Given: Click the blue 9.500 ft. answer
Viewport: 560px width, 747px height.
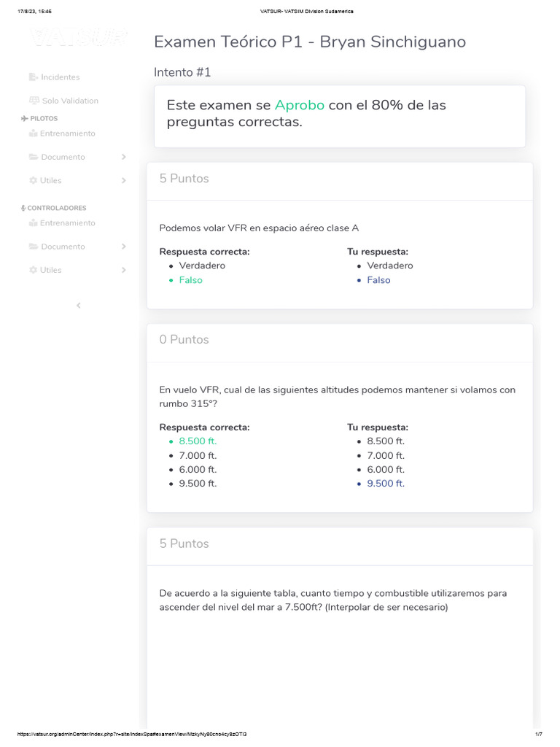Looking at the screenshot, I should (x=386, y=484).
